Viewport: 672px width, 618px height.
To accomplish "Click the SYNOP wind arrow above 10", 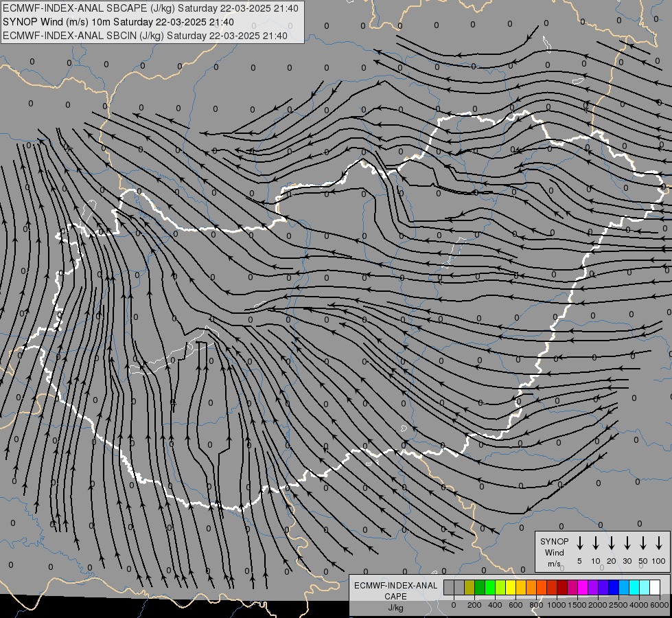I will 596,543.
